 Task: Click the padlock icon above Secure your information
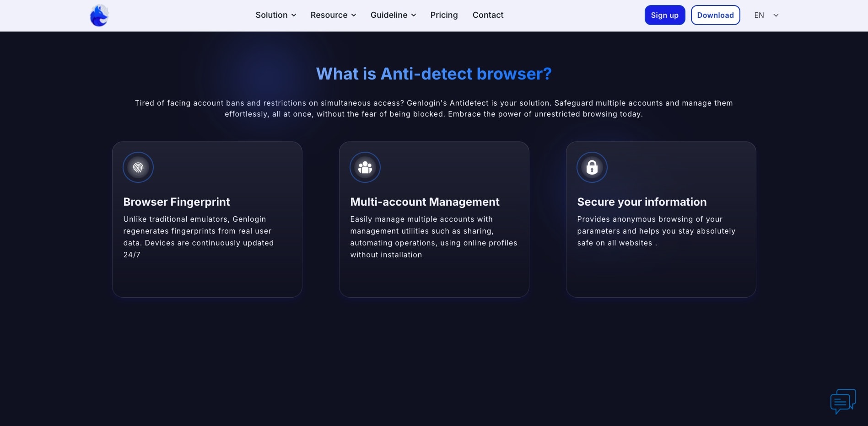tap(592, 167)
